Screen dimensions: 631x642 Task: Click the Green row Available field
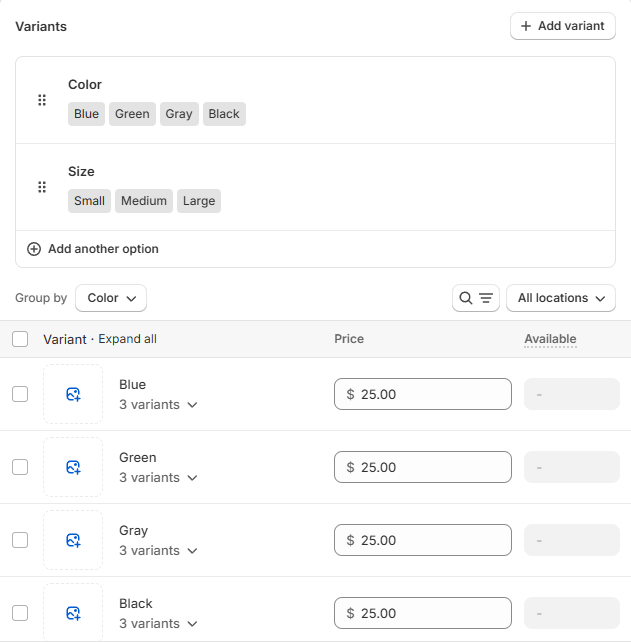pos(572,467)
